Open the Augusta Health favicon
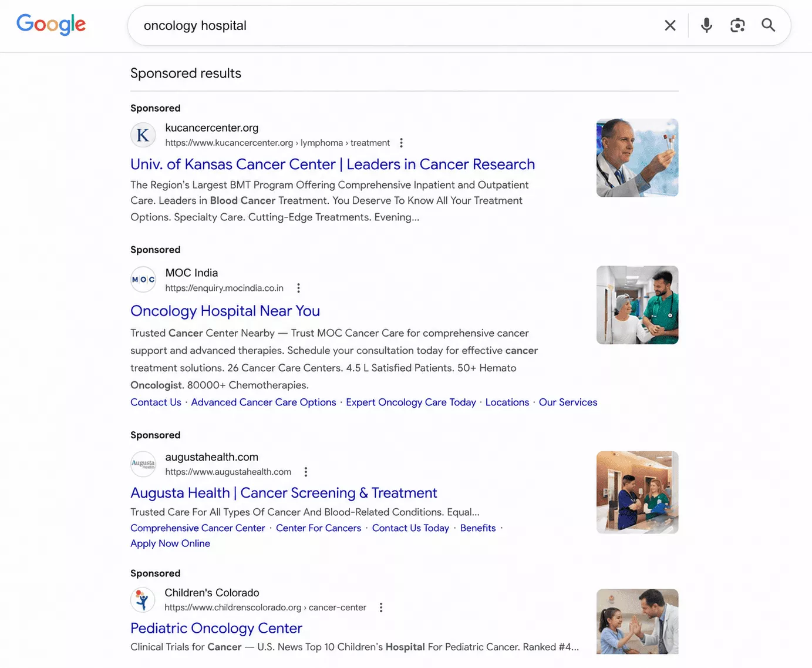This screenshot has height=668, width=812. (143, 464)
